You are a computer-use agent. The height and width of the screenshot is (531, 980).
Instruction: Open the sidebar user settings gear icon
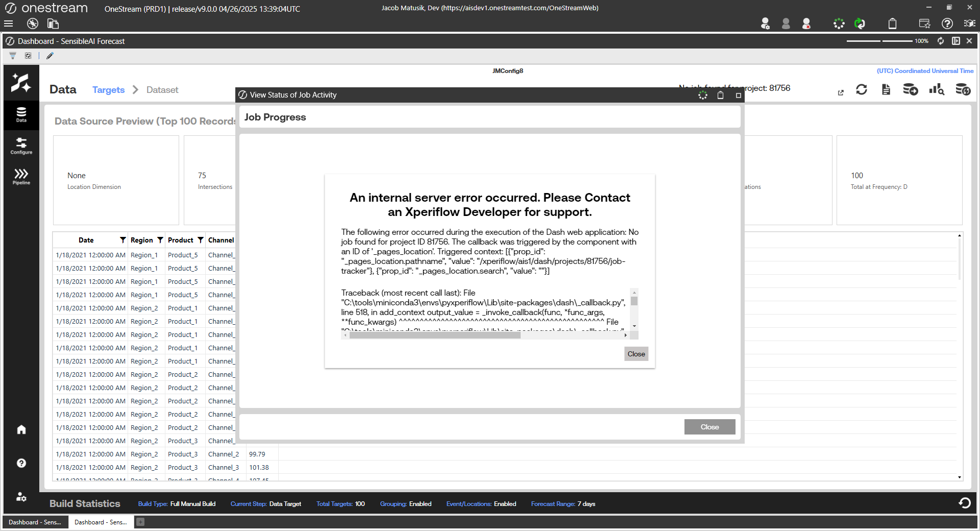click(21, 497)
